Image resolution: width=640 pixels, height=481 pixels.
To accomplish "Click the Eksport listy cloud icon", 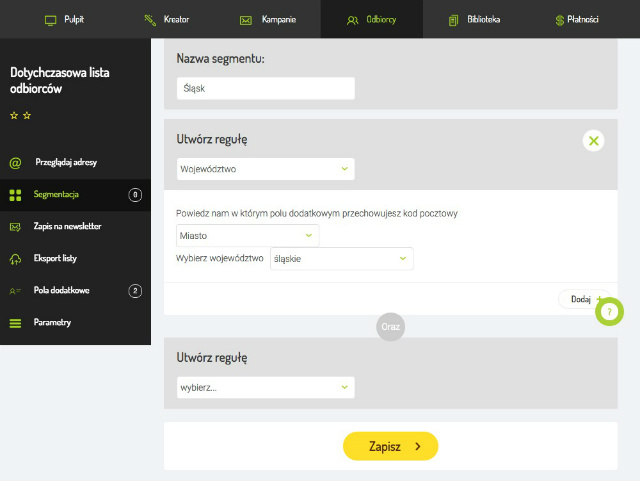I will pyautogui.click(x=15, y=259).
